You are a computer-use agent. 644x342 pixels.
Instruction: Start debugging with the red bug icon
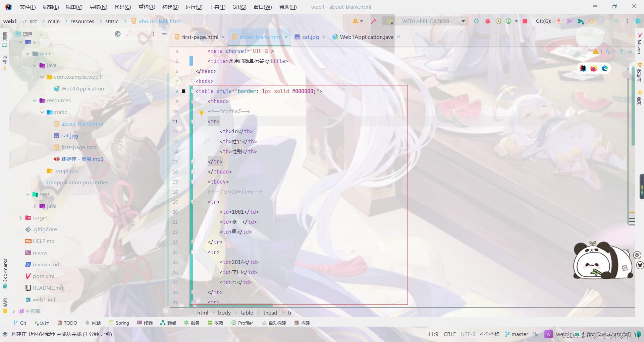(x=488, y=21)
